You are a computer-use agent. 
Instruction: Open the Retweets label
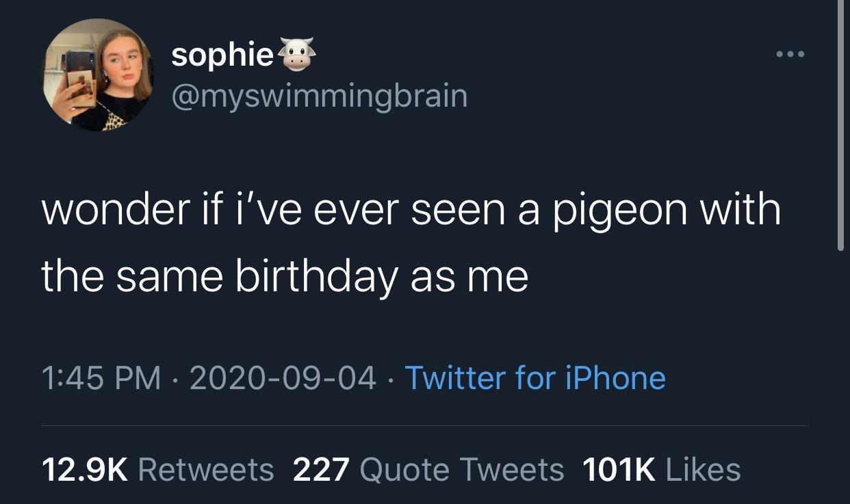click(x=206, y=470)
